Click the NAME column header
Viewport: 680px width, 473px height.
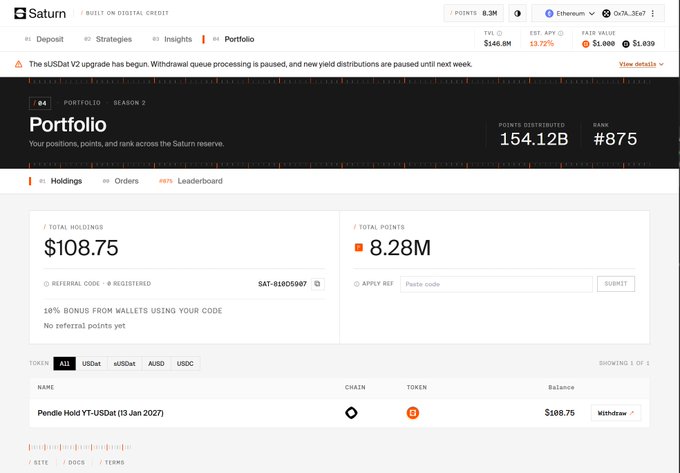46,388
